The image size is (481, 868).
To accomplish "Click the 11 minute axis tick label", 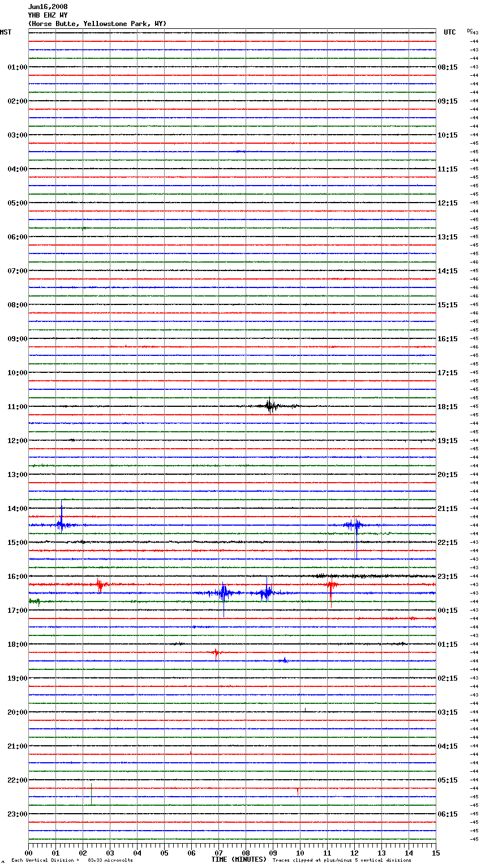I will click(327, 853).
